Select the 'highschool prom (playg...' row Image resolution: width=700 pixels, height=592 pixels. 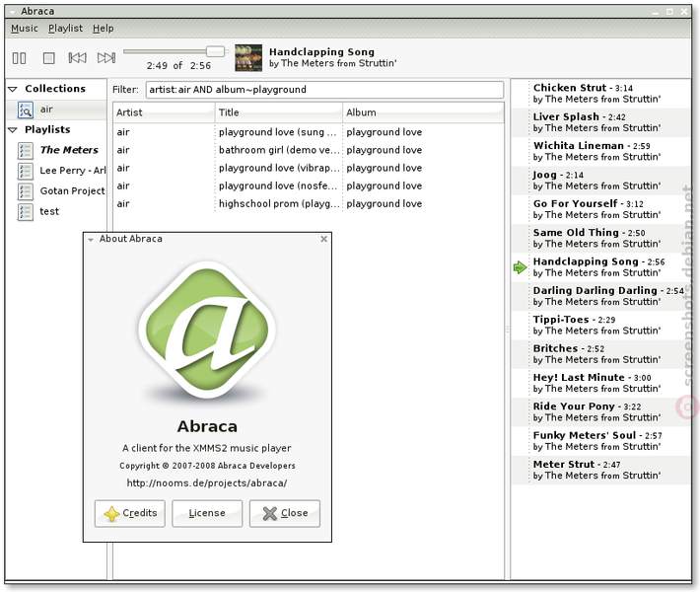click(x=309, y=203)
